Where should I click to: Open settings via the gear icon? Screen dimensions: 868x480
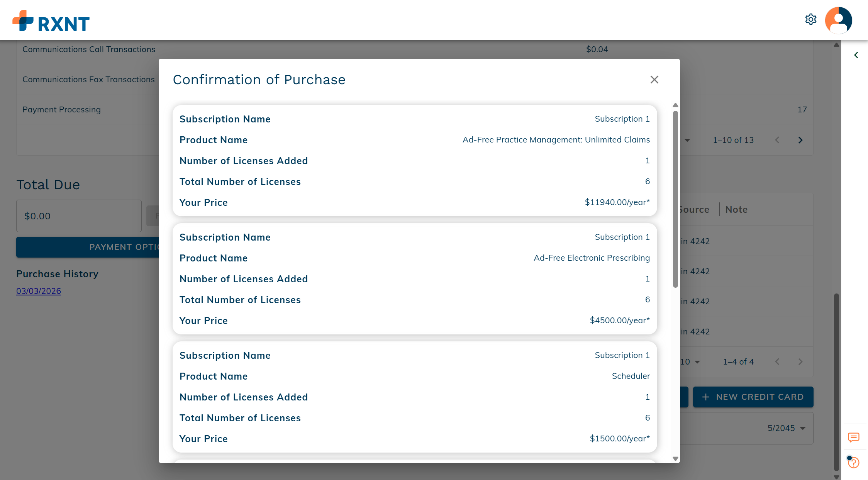tap(811, 19)
